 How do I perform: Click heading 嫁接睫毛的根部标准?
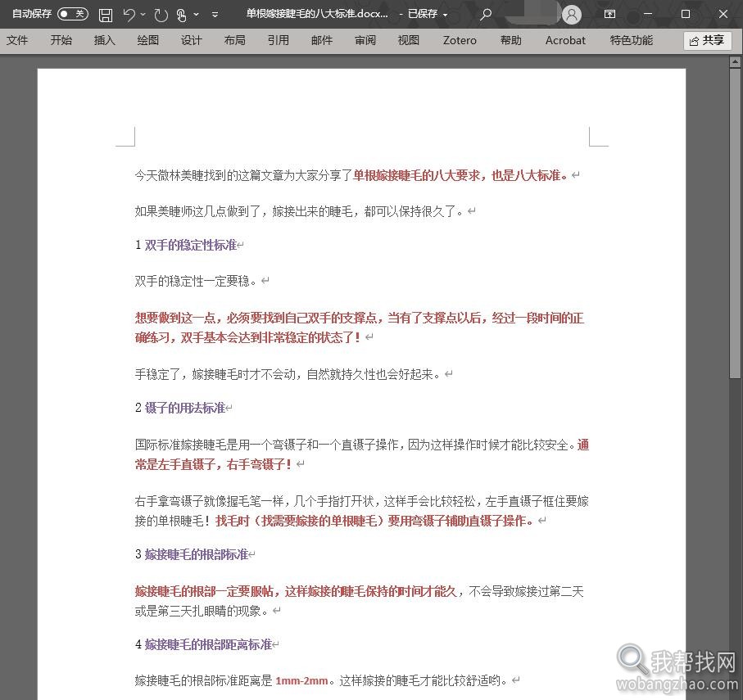(196, 554)
